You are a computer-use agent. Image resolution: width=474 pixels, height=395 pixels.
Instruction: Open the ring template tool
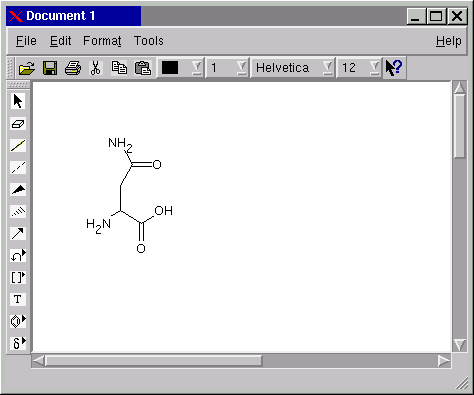tap(18, 321)
